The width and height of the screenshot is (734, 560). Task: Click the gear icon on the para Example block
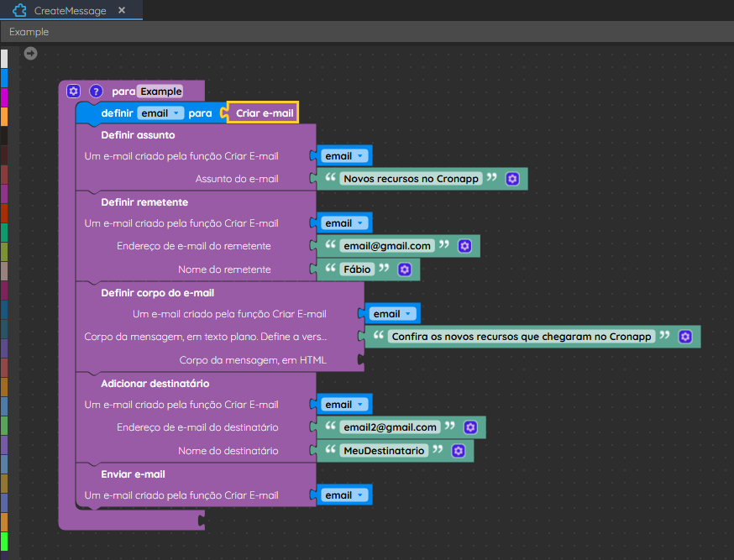tap(74, 91)
